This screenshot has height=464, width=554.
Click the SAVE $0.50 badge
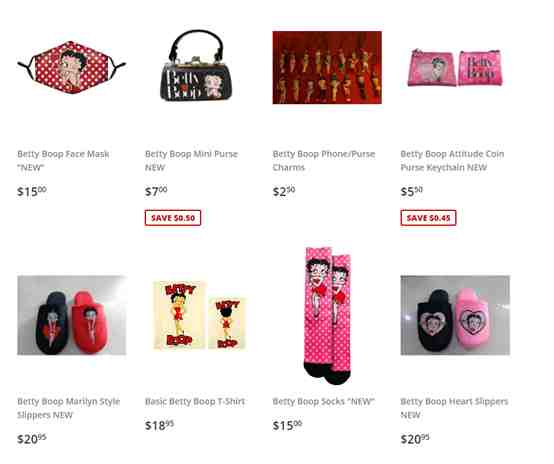click(173, 218)
